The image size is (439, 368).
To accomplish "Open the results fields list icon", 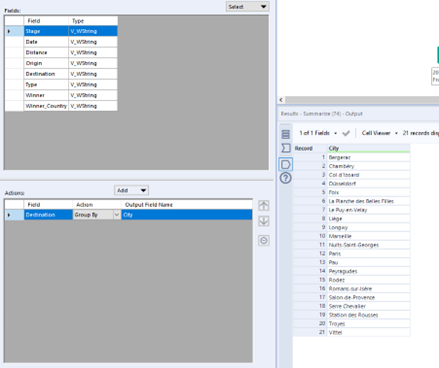I will 286,134.
